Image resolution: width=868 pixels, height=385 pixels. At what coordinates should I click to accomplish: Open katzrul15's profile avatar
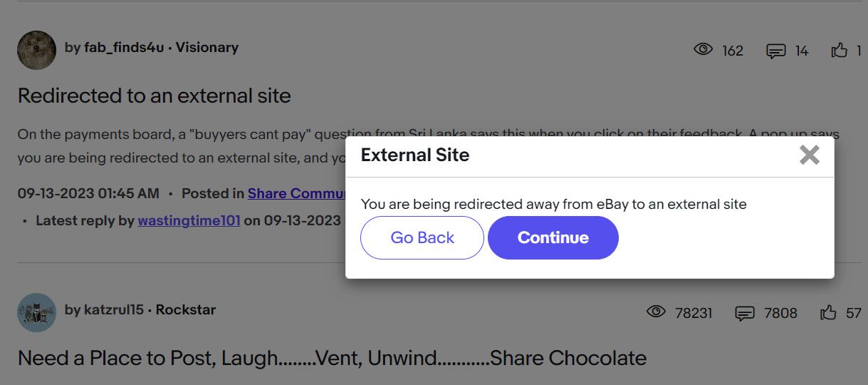pyautogui.click(x=36, y=312)
